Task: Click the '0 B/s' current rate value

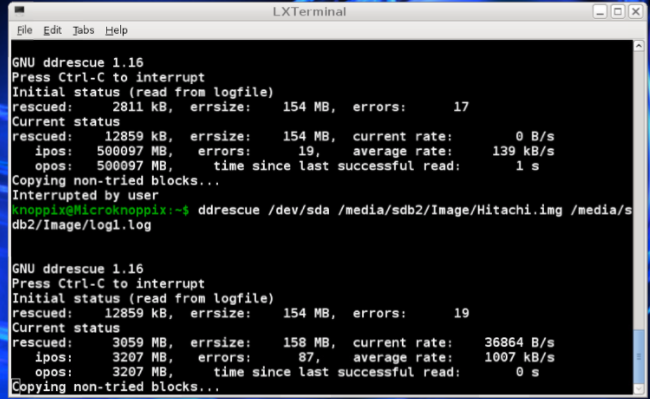Action: (535, 136)
